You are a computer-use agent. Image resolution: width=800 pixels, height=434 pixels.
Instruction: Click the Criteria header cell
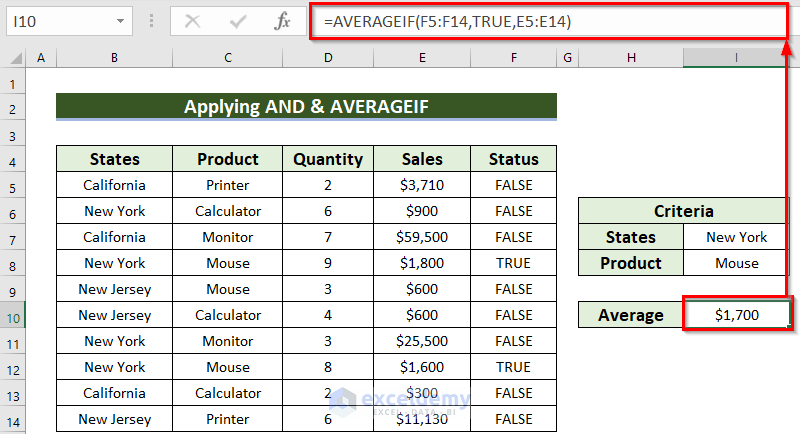[684, 211]
